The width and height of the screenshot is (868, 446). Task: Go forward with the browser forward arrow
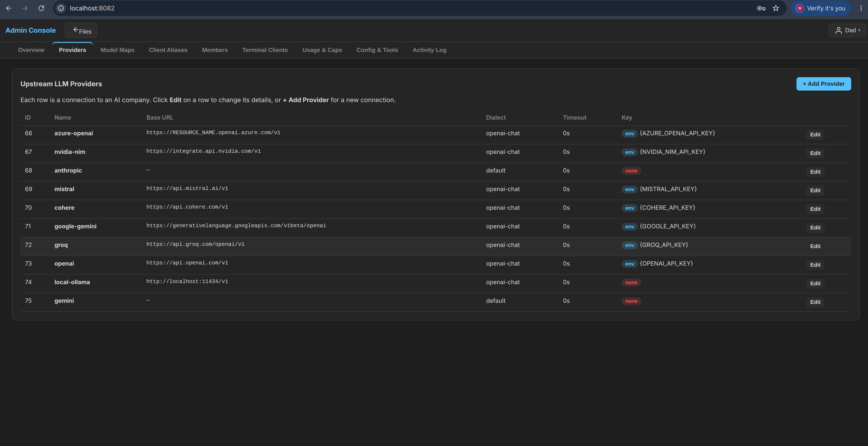click(x=25, y=8)
